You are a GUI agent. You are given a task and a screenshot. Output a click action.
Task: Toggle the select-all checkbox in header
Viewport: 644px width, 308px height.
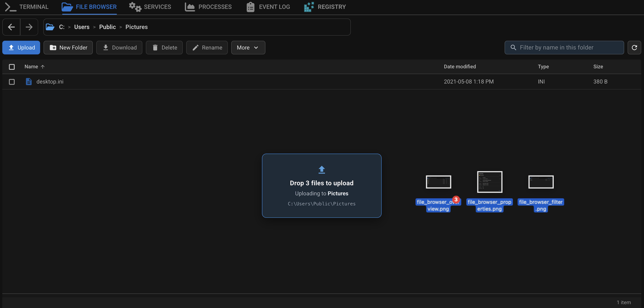(x=12, y=67)
